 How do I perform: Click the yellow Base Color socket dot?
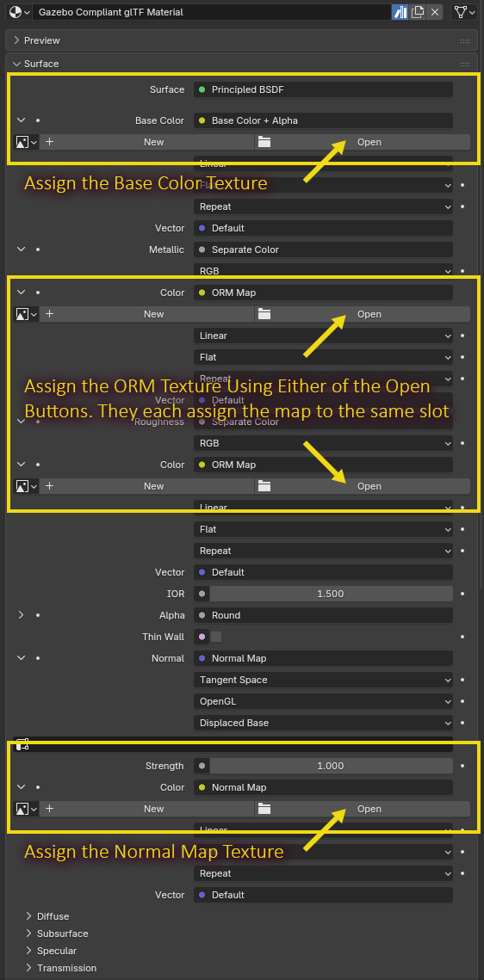[202, 120]
